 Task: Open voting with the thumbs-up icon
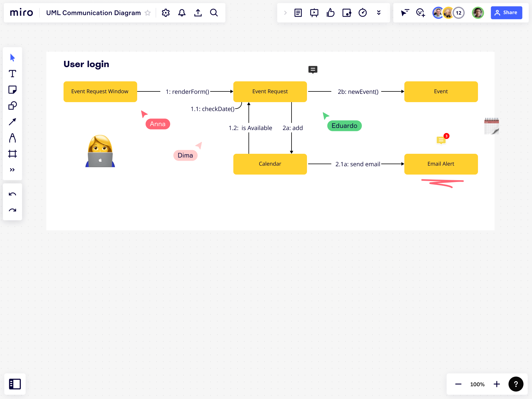point(330,13)
